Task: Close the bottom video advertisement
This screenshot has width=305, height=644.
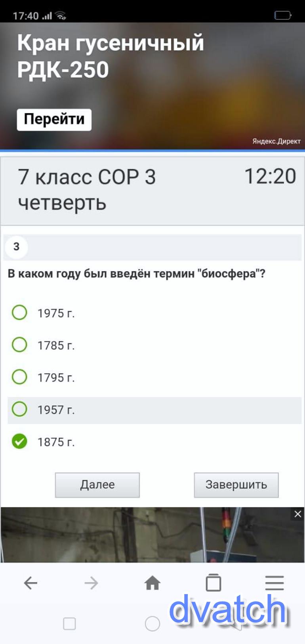Action: (x=298, y=514)
